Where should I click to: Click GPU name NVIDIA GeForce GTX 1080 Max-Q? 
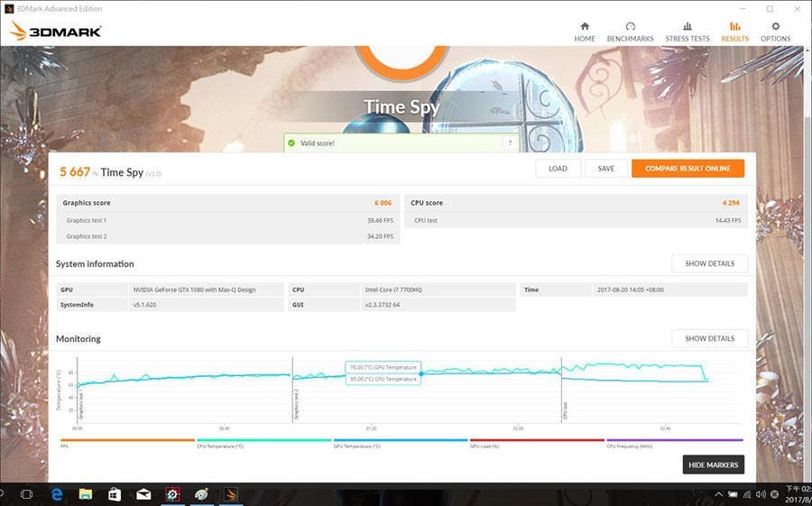[x=194, y=290]
